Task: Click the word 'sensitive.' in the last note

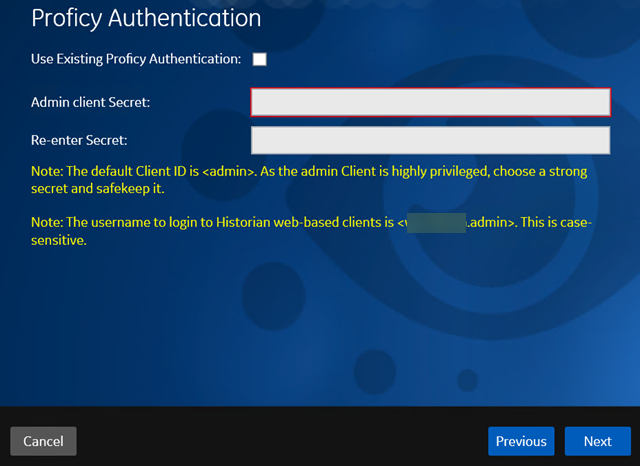Action: click(x=59, y=240)
